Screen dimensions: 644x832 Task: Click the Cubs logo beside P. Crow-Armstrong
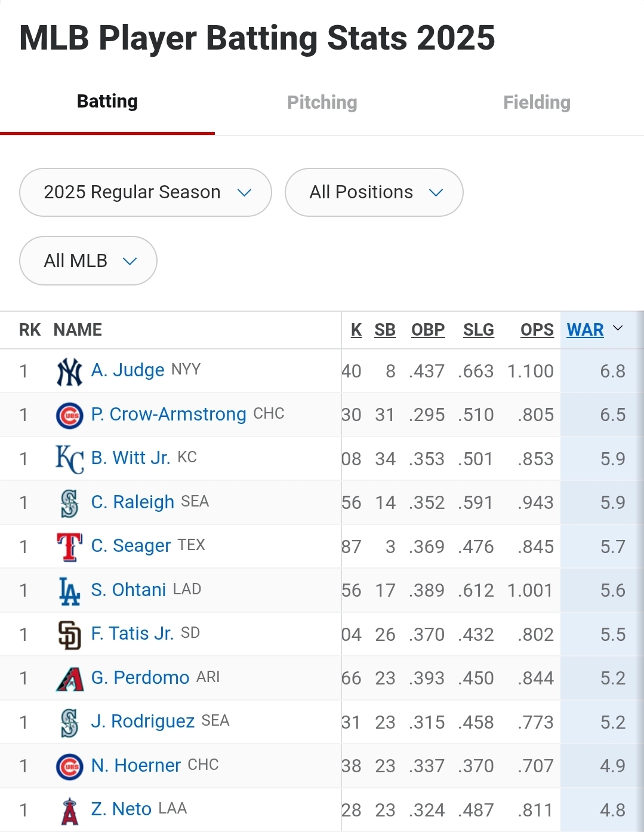pos(69,415)
